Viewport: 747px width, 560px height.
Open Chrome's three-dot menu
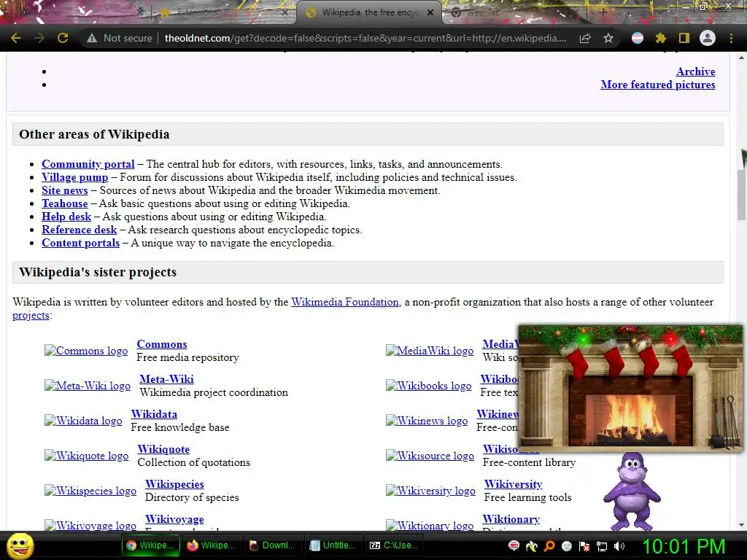click(731, 38)
